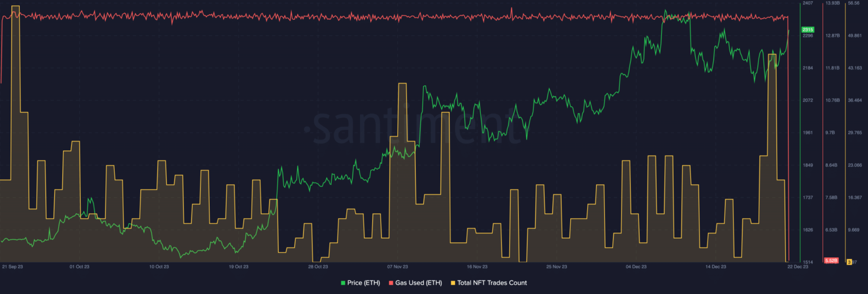
Task: Click the 2407 top price axis value
Action: (808, 3)
